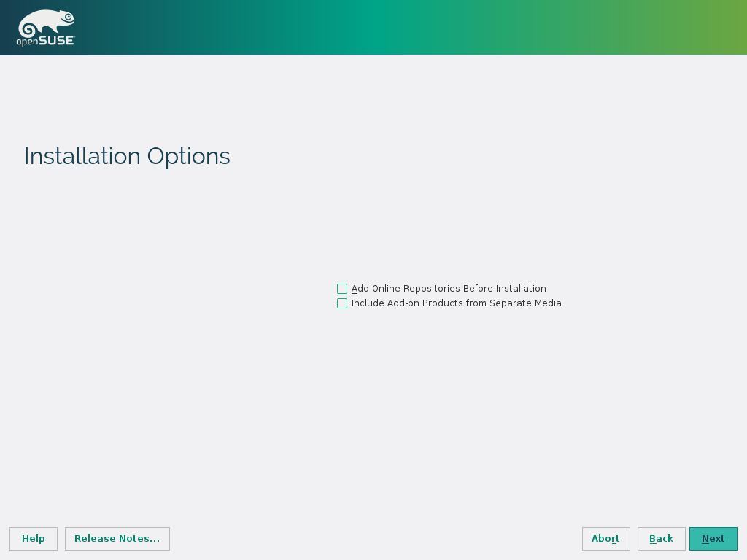Click the word Installation in the heading
Image resolution: width=747 pixels, height=560 pixels.
coord(82,156)
